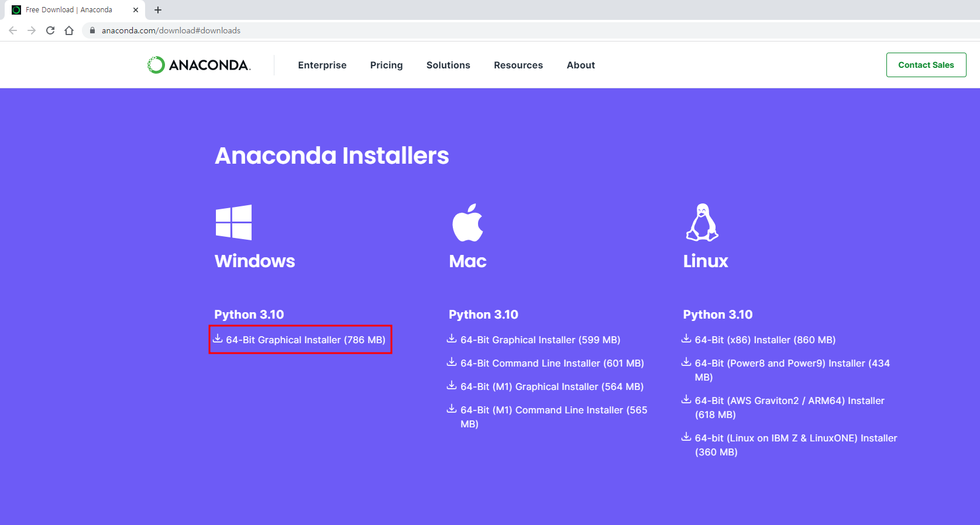Download Linux on IBM Z & LinuxONE Installer
The height and width of the screenshot is (525, 980).
[796, 445]
